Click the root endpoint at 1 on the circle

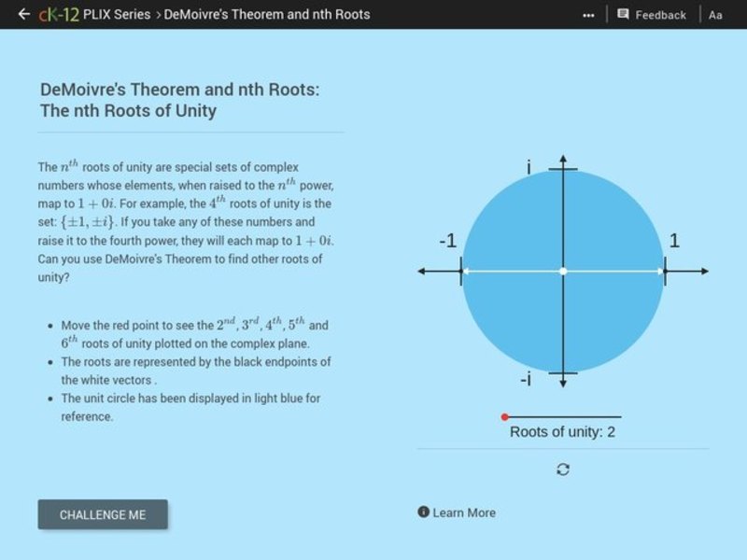pos(666,272)
